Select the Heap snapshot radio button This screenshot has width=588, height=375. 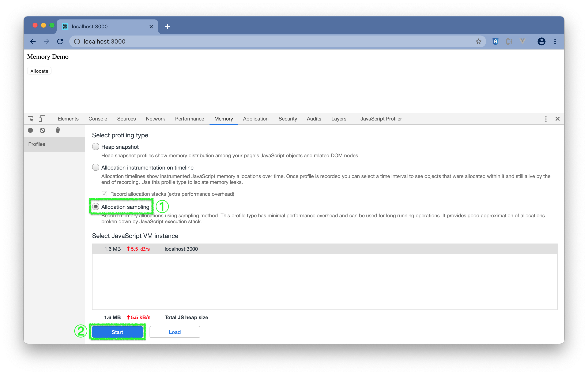click(x=96, y=147)
